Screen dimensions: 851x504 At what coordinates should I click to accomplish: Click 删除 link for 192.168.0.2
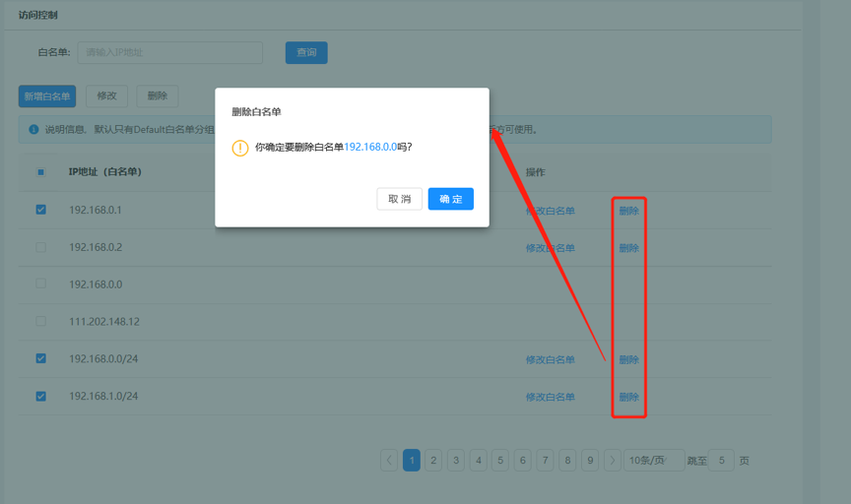629,248
